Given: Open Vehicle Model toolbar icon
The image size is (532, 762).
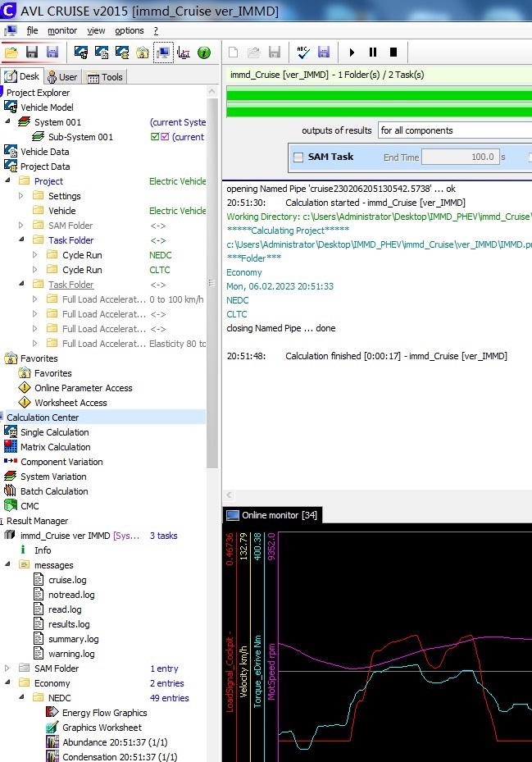Looking at the screenshot, I should coord(80,52).
